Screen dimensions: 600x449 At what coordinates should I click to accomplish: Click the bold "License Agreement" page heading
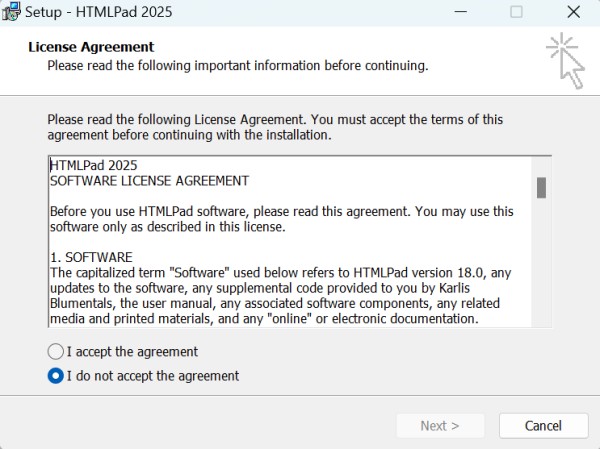(x=91, y=47)
